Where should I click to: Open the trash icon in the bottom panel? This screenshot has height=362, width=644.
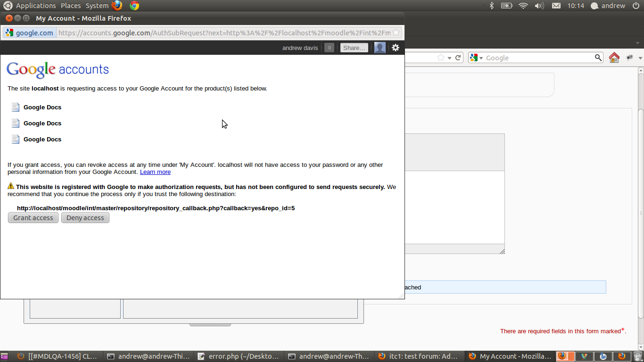[637, 356]
